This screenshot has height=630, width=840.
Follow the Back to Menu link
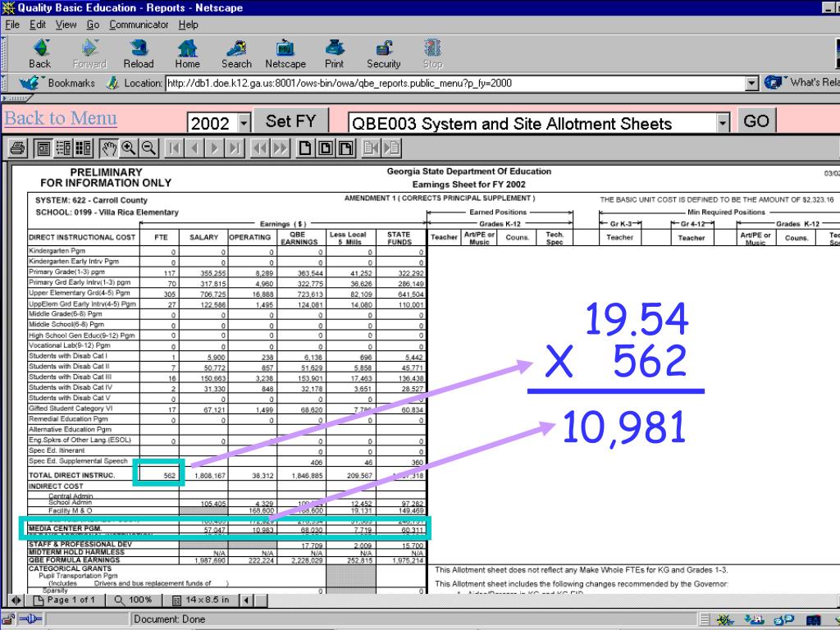point(61,118)
